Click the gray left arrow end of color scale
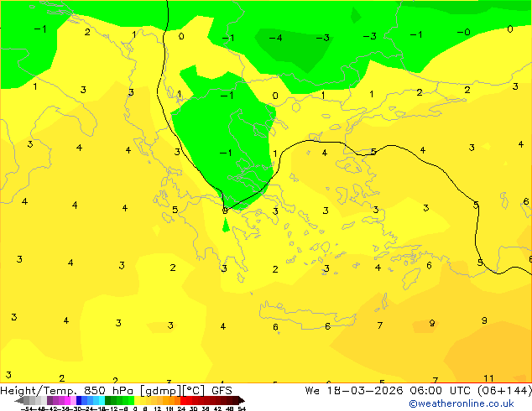 [x=19, y=400]
